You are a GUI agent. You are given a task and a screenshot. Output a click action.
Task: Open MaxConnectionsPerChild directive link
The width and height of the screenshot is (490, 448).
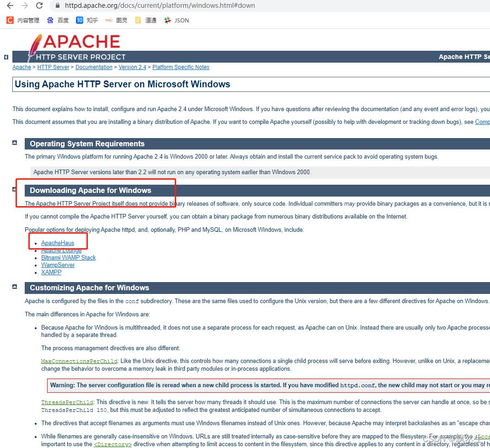79,361
